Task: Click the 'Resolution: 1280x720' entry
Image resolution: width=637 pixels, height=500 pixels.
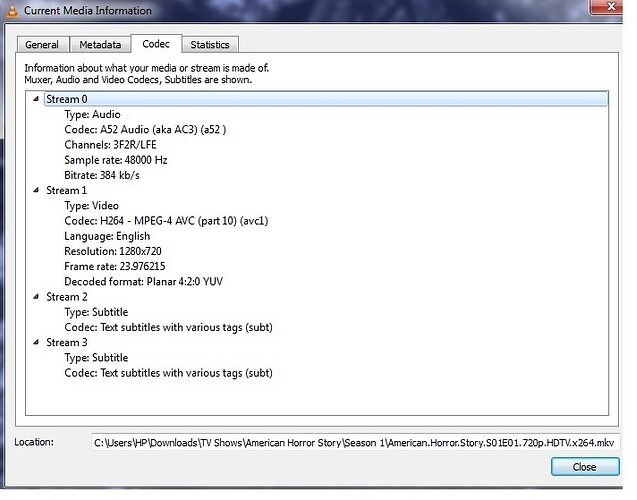Action: point(113,251)
